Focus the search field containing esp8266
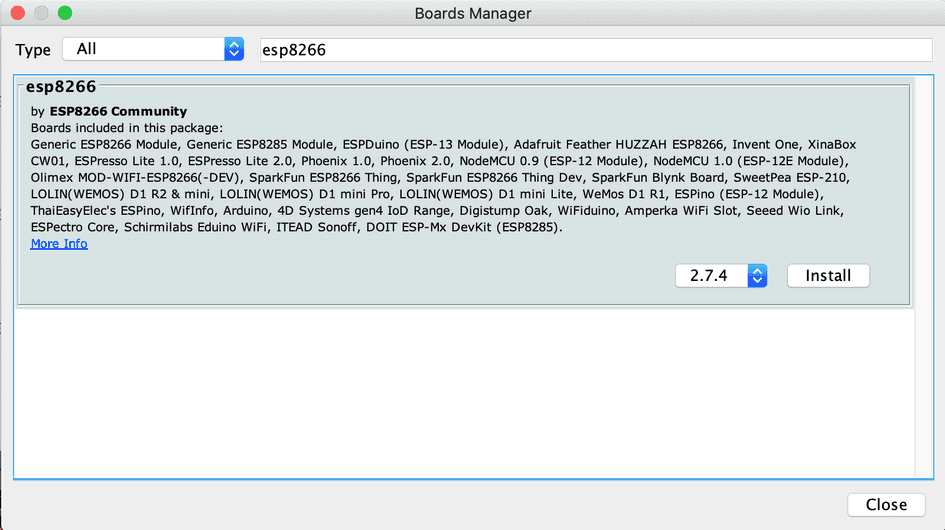The image size is (945, 530). tap(595, 50)
